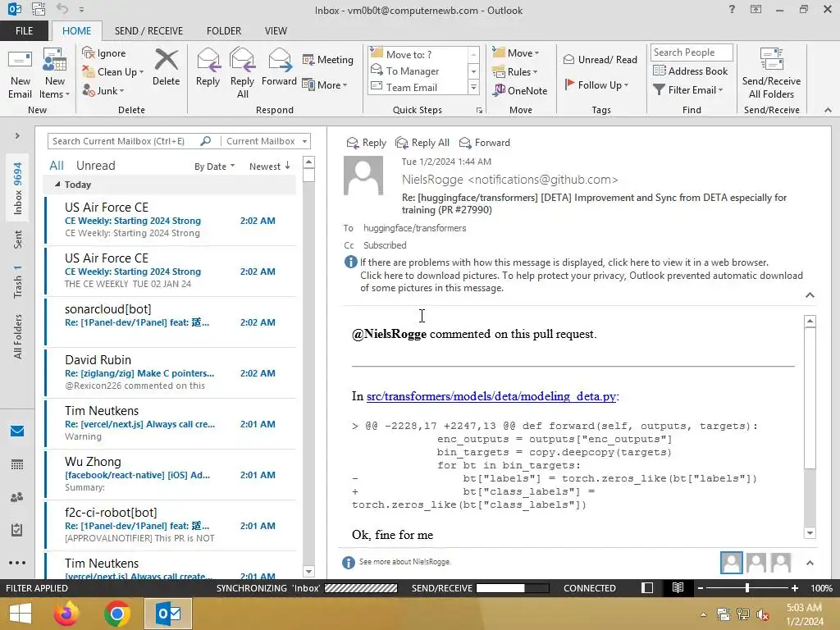Open the New Items menu
This screenshot has height=630, width=840.
tap(55, 75)
